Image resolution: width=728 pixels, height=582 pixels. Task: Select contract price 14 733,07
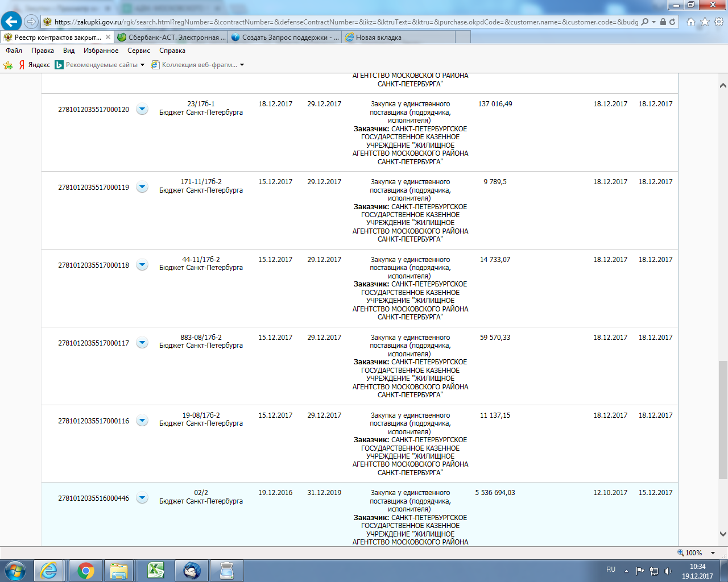point(495,260)
